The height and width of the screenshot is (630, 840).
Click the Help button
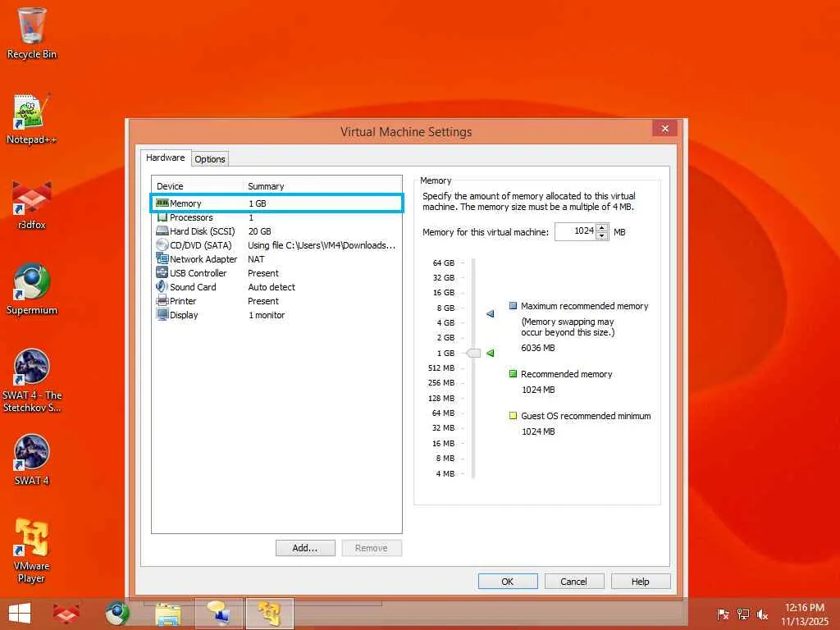click(x=640, y=582)
